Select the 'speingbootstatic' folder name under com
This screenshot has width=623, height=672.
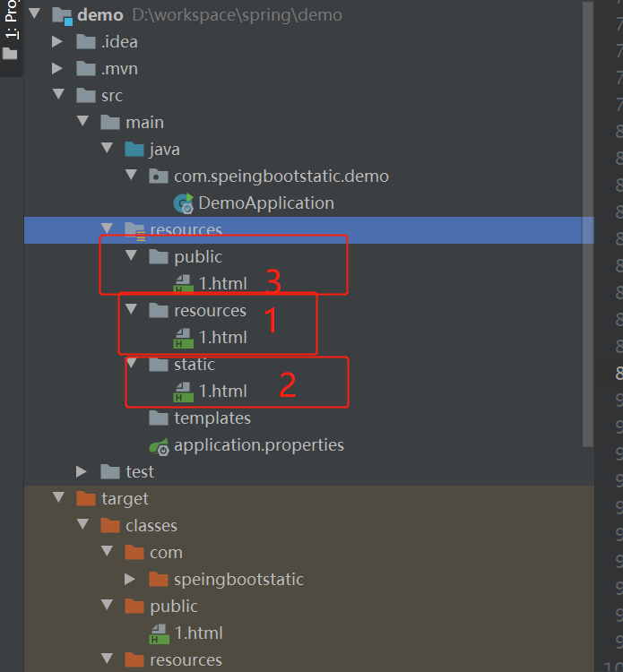pos(238,580)
